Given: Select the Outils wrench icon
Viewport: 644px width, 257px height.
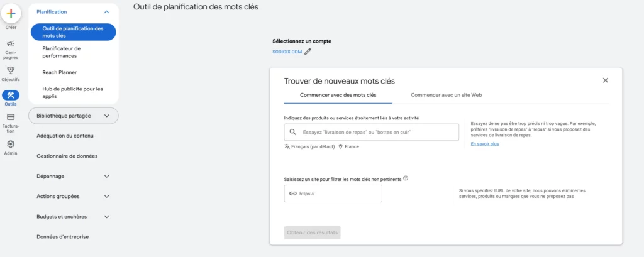Looking at the screenshot, I should pos(11,96).
